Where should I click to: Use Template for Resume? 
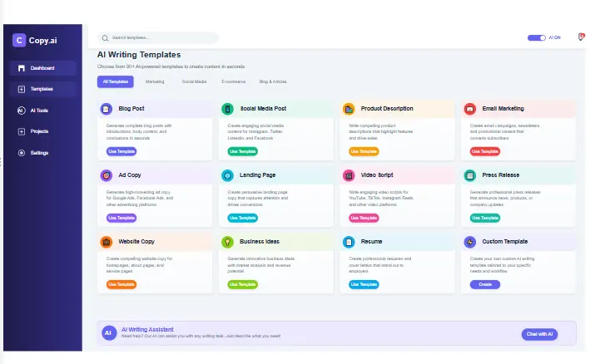[364, 284]
